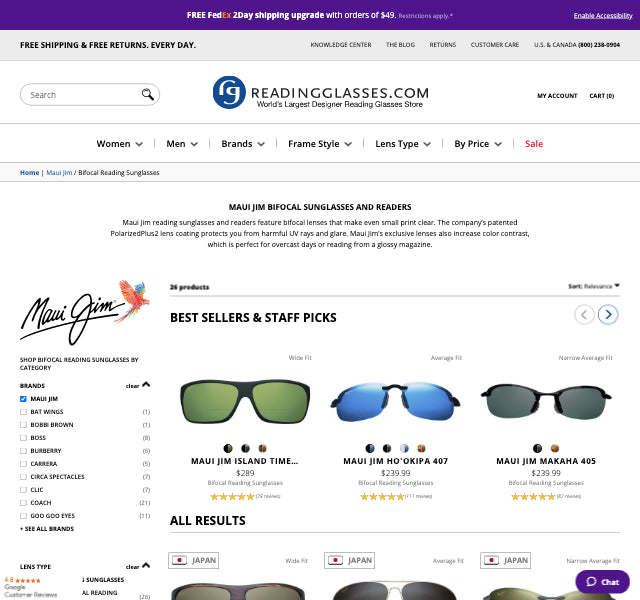Go to previous Best Sellers carousel slide
Viewport: 640px width, 600px height.
pos(584,314)
